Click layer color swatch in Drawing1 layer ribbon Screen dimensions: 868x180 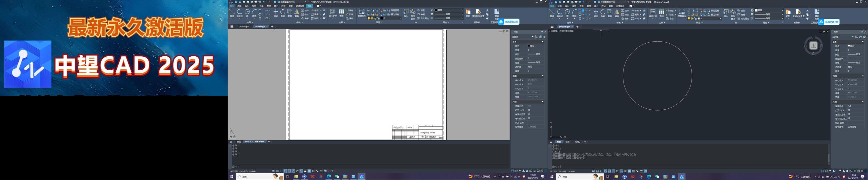tap(699, 19)
